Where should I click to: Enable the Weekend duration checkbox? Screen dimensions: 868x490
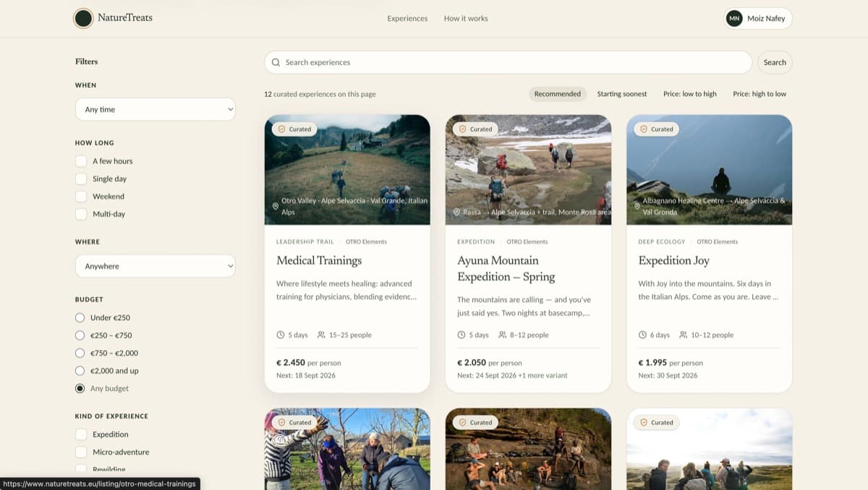pyautogui.click(x=81, y=197)
